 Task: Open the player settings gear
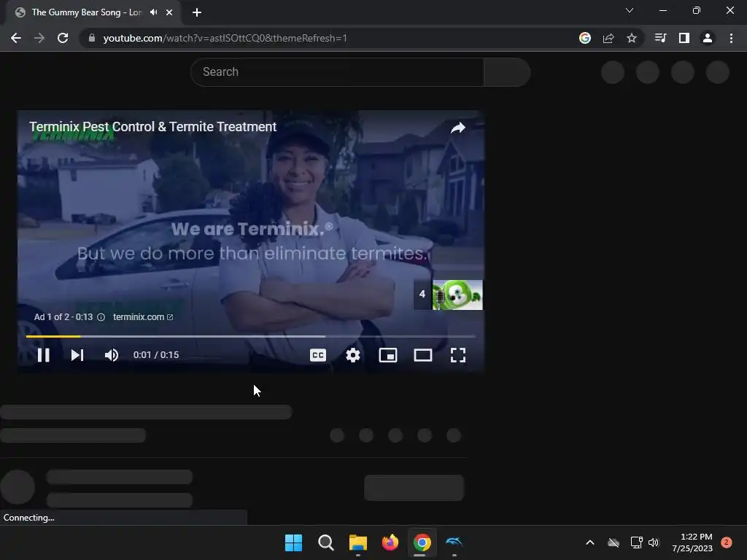[x=353, y=355]
